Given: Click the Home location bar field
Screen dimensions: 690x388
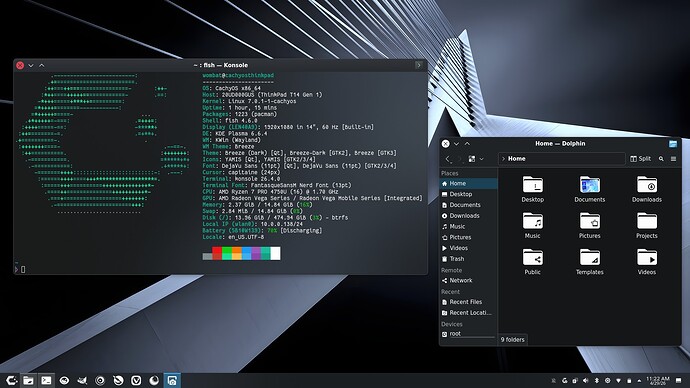Looking at the screenshot, I should point(562,159).
